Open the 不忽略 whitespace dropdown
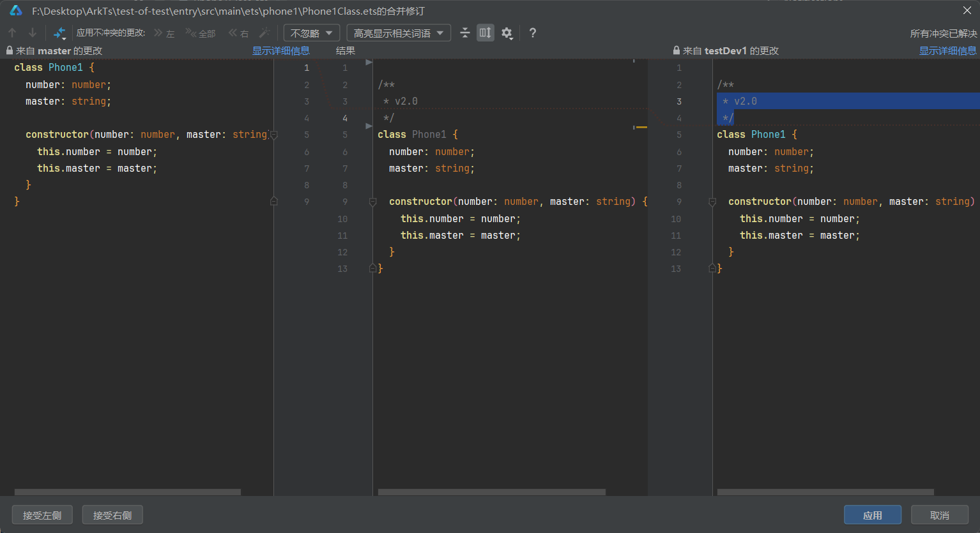 [312, 33]
